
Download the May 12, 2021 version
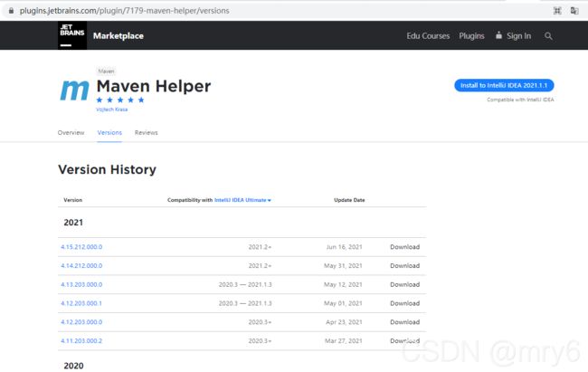(x=404, y=284)
